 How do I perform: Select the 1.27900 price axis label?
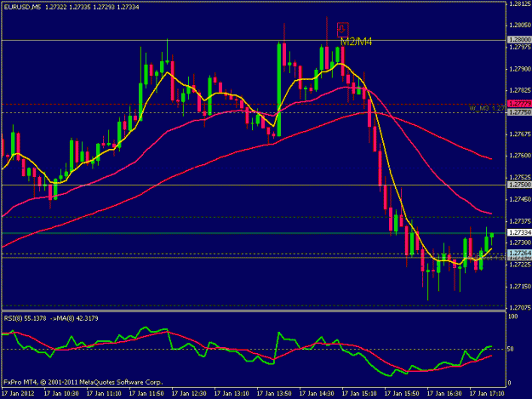click(x=520, y=69)
